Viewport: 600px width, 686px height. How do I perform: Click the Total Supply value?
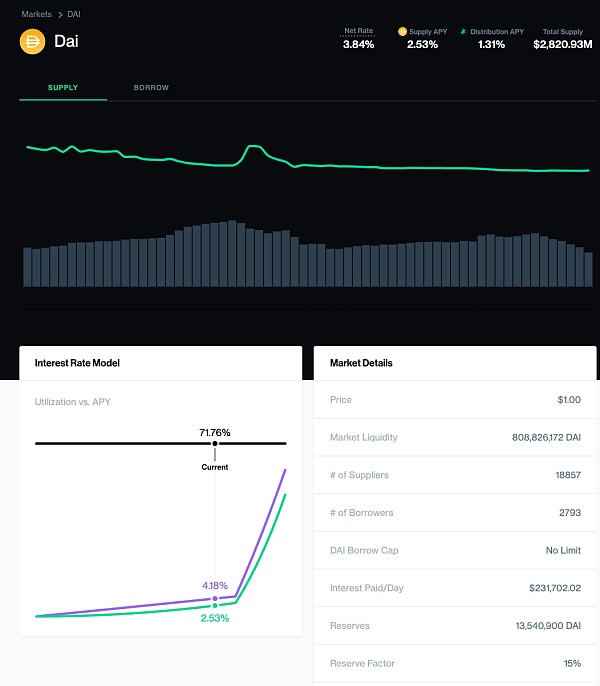pyautogui.click(x=562, y=45)
